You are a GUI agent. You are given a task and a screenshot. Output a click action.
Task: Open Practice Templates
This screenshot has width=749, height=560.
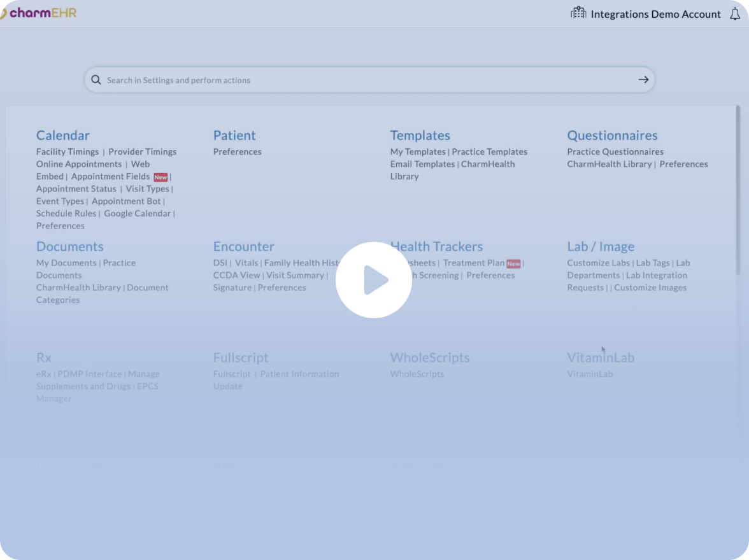click(x=489, y=151)
